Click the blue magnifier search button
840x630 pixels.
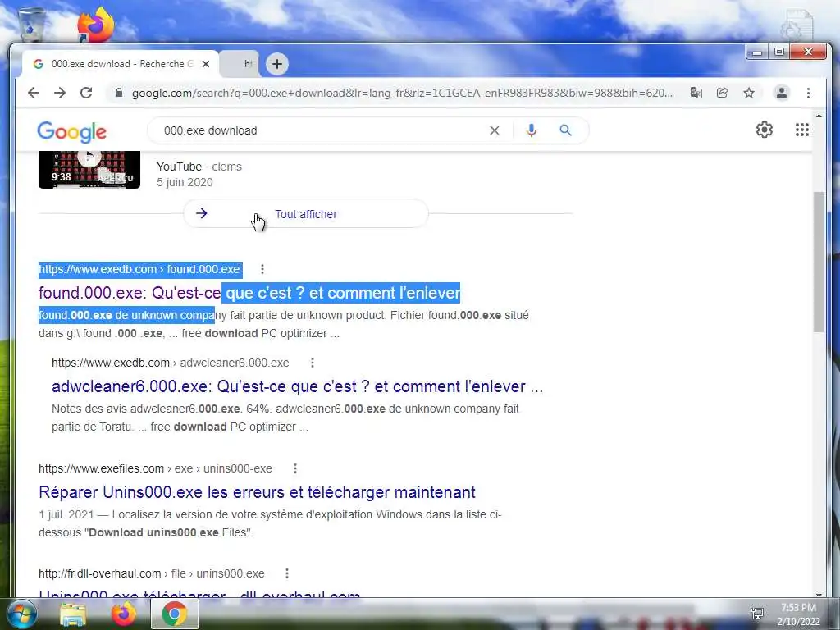pyautogui.click(x=566, y=130)
